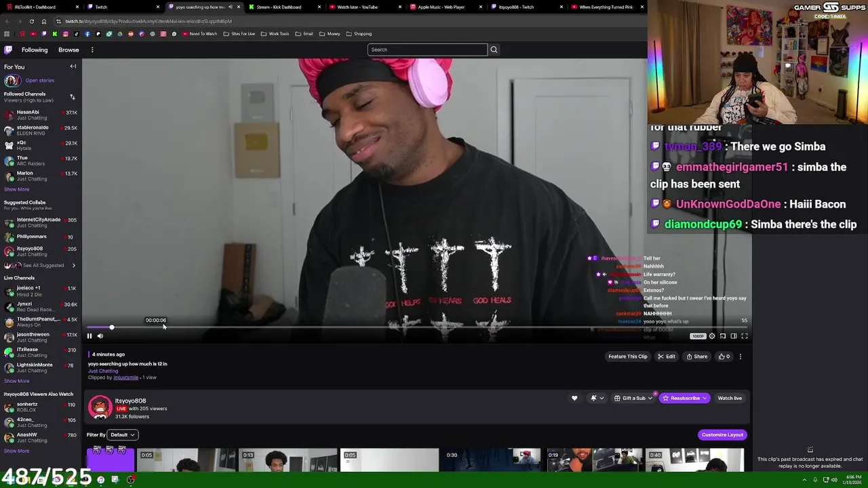Open Resubscribe dropdown
The width and height of the screenshot is (868, 488).
pyautogui.click(x=685, y=398)
